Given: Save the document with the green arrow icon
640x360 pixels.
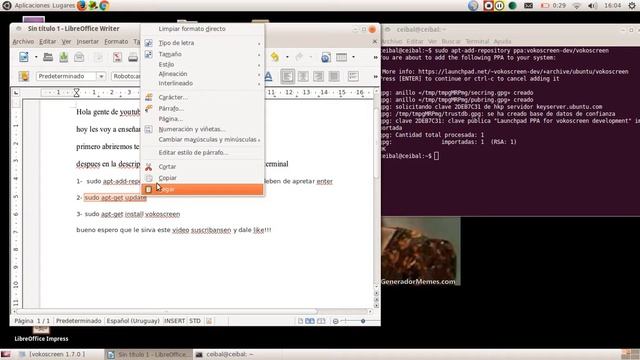Looking at the screenshot, I should point(64,57).
